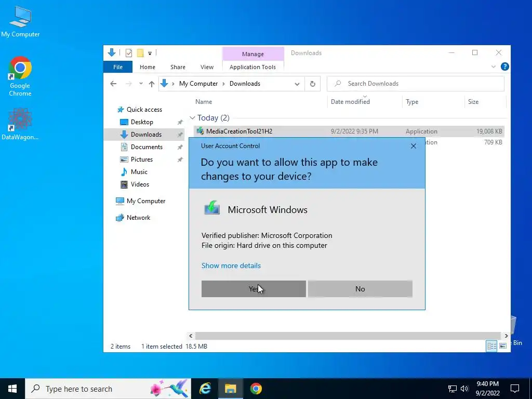Open Documents in navigation pane
532x399 pixels.
147,147
